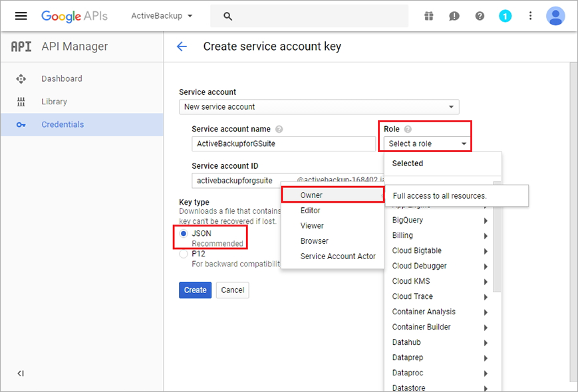Viewport: 578px width, 392px height.
Task: Click the Selected header in role list
Action: pyautogui.click(x=407, y=163)
